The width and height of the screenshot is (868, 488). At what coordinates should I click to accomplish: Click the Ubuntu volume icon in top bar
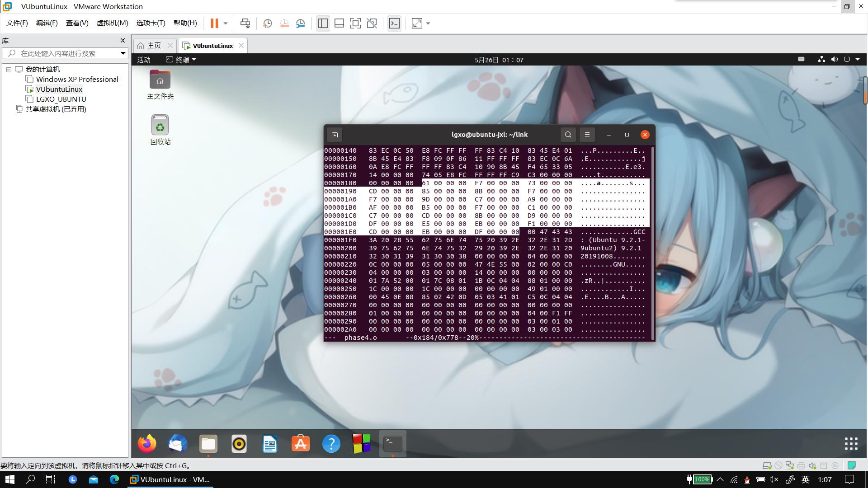[x=834, y=59]
